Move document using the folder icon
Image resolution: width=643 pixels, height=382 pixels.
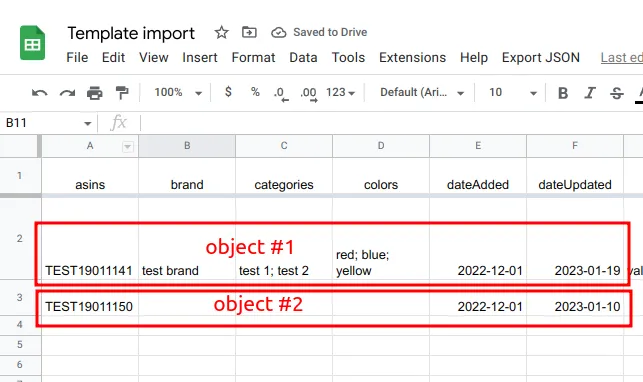pos(249,32)
